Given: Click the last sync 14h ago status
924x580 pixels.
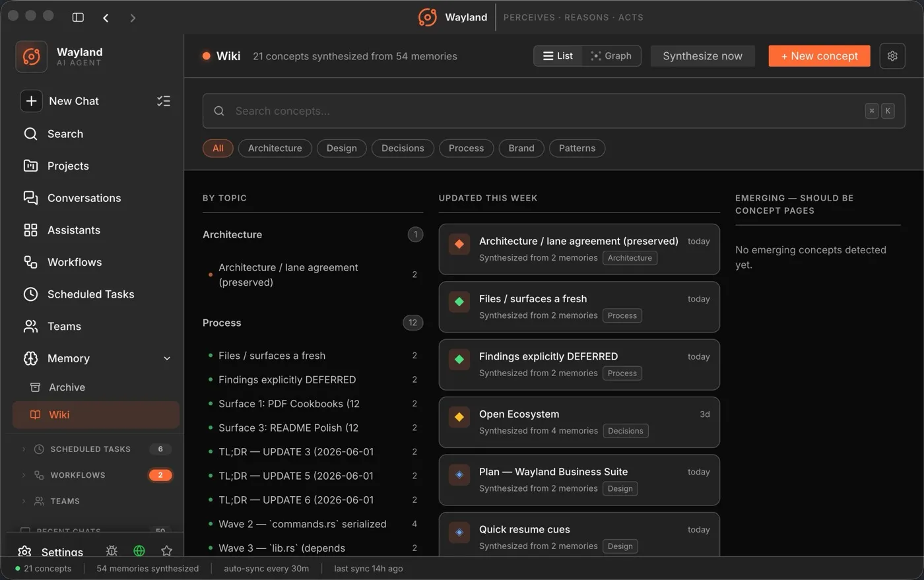Looking at the screenshot, I should [368, 568].
